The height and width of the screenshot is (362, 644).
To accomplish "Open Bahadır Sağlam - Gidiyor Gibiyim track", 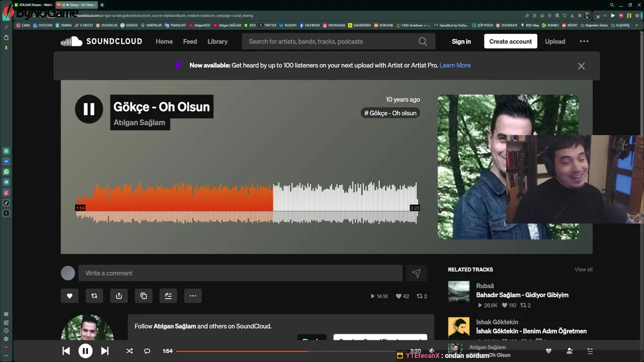I will click(x=522, y=295).
